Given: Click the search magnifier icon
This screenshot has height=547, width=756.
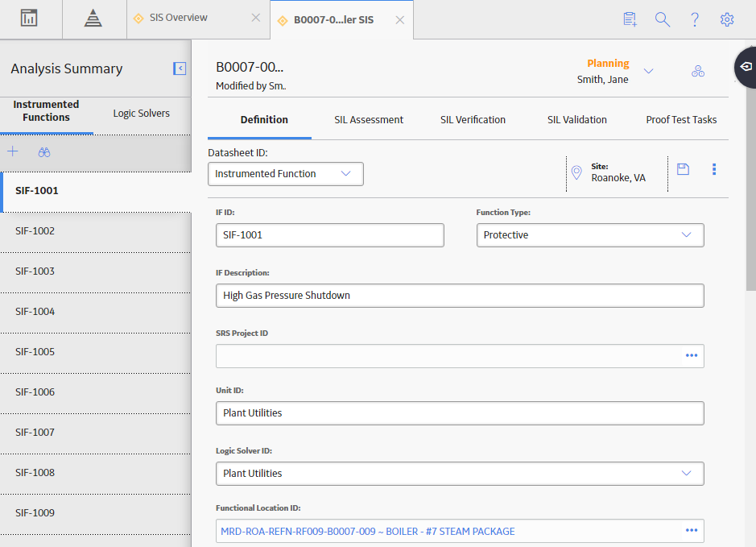Looking at the screenshot, I should point(662,19).
